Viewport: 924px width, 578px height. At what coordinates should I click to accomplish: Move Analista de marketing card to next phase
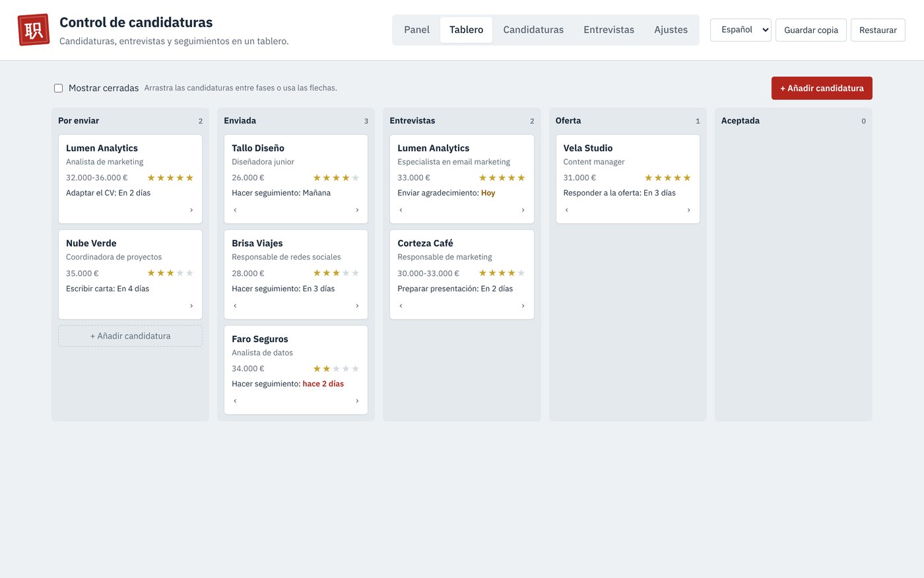click(191, 210)
